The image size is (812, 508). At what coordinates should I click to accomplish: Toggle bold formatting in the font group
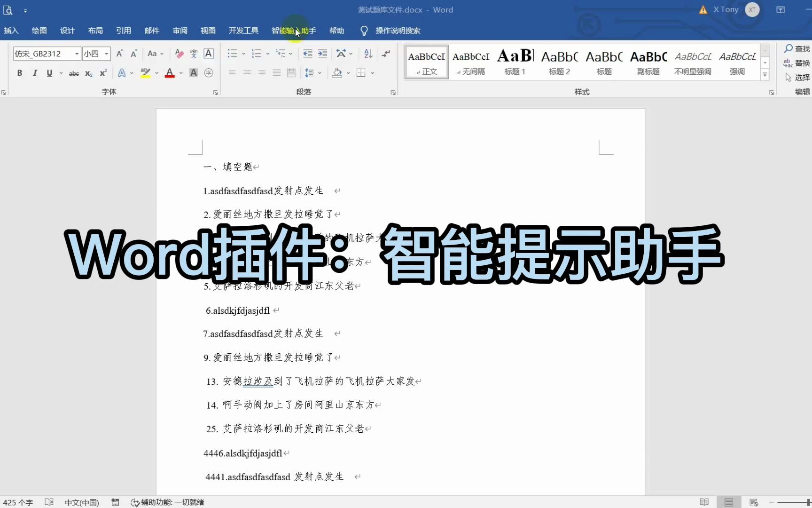point(19,73)
